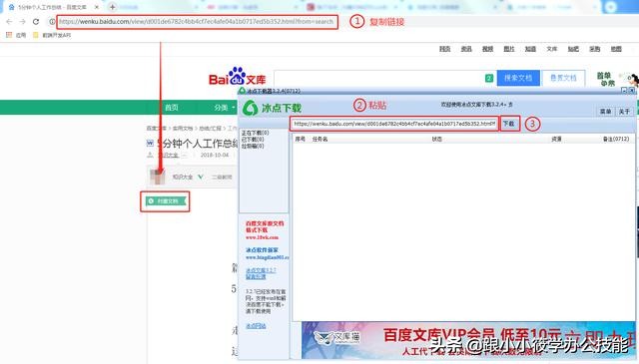The image size is (639, 364).
Task: Click the green icon inside the Wenku search box
Action: point(489,78)
